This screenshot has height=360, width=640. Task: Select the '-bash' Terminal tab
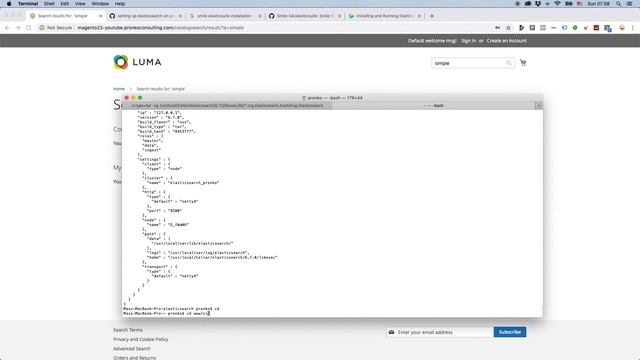[433, 105]
